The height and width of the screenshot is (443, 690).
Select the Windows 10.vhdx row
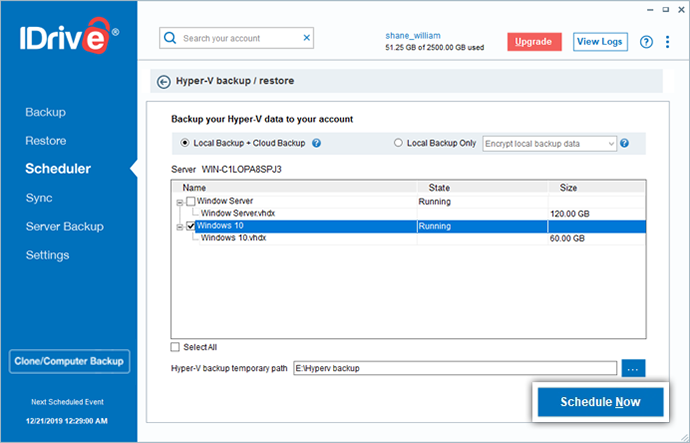tap(234, 238)
